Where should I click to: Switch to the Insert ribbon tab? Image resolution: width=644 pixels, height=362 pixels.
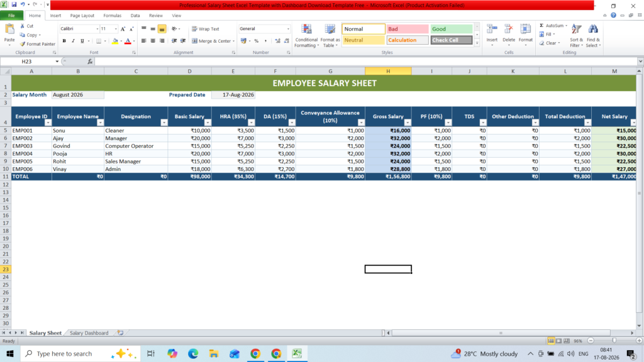[55, 16]
